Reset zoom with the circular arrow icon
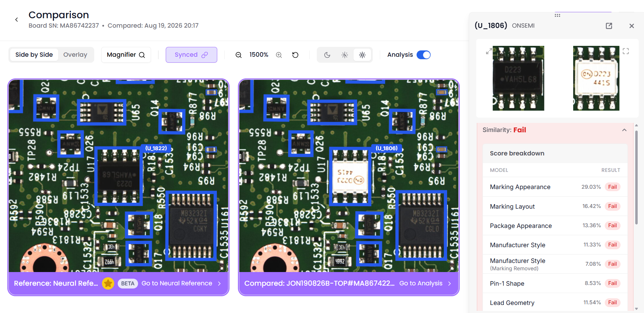The image size is (644, 313). 295,55
